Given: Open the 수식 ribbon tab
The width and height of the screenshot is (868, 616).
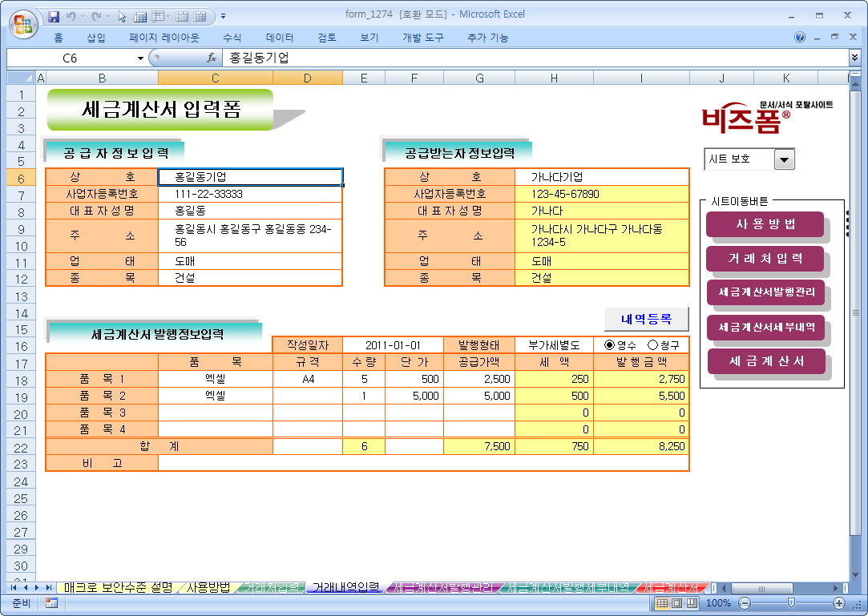Looking at the screenshot, I should (232, 38).
